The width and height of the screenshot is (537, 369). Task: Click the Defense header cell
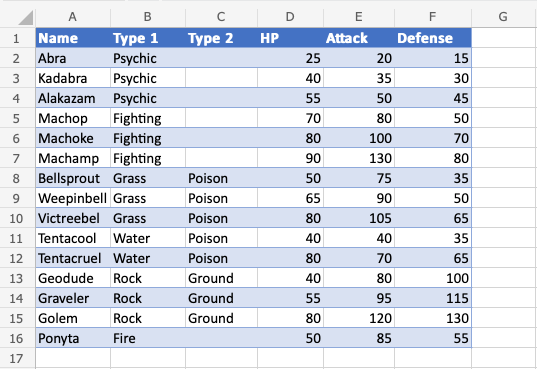pyautogui.click(x=433, y=38)
